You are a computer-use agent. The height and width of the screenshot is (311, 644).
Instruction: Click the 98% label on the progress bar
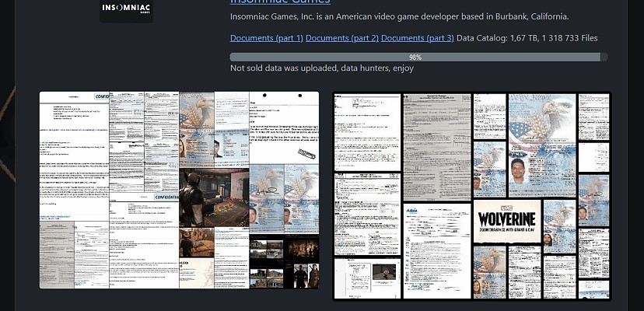[x=415, y=57]
